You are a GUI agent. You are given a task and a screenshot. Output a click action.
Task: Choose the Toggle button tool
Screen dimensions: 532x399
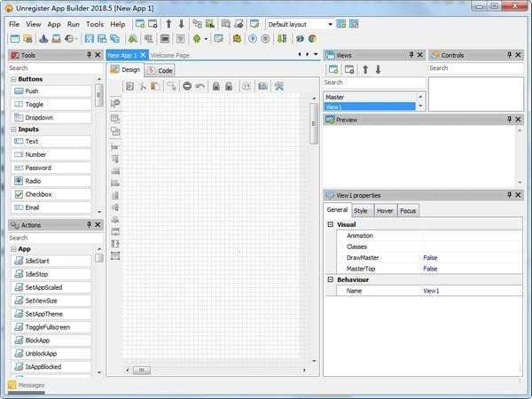coord(51,104)
